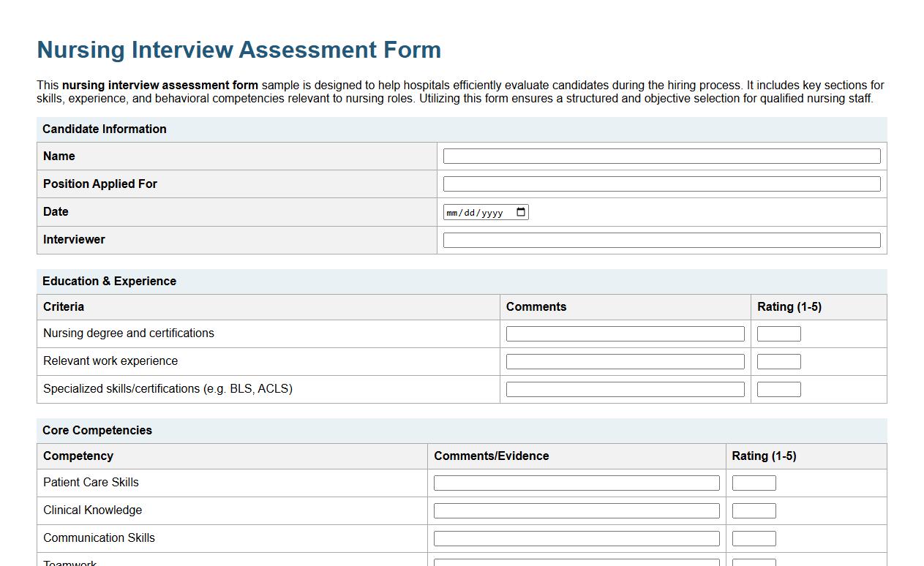Click the Rating box for Clinical Knowledge
The height and width of the screenshot is (566, 924).
tap(754, 510)
